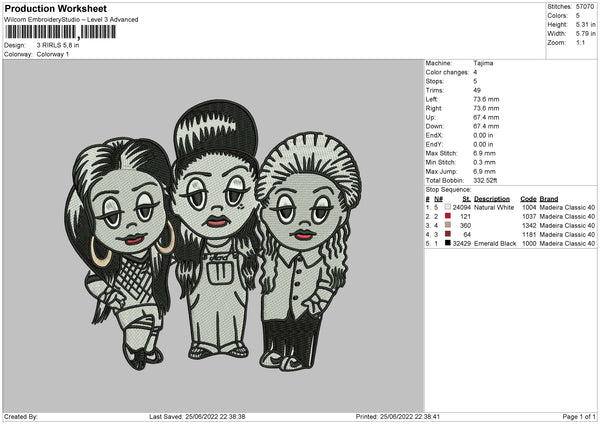Click the 'St.' column header
The image size is (600, 424).
[x=466, y=199]
